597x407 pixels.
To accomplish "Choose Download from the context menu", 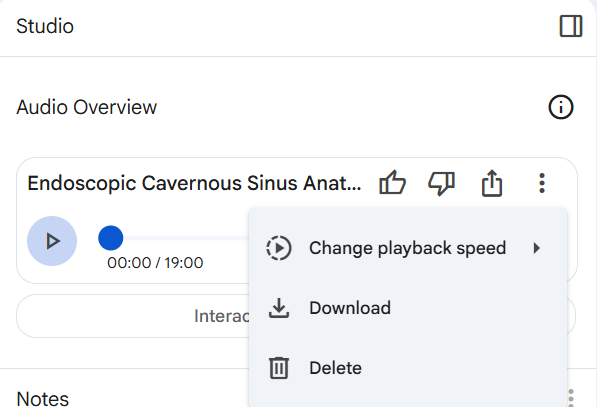I will tap(408, 308).
